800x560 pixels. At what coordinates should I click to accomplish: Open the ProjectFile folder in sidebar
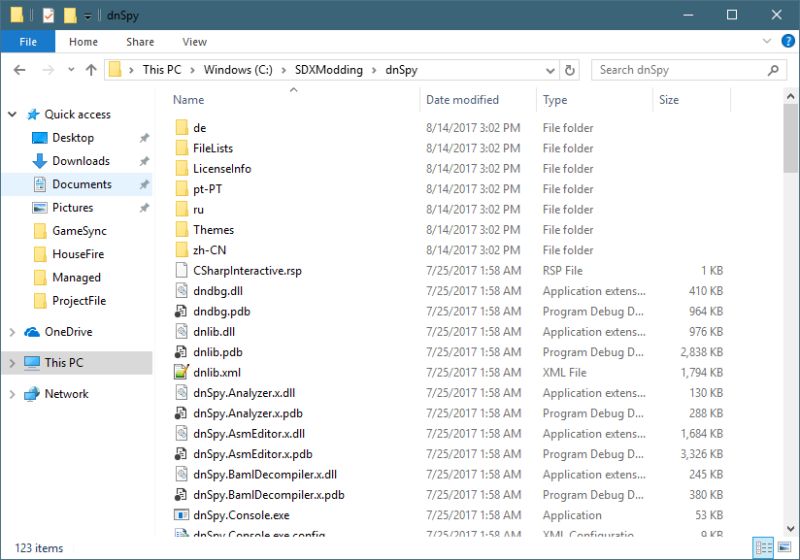pos(79,301)
